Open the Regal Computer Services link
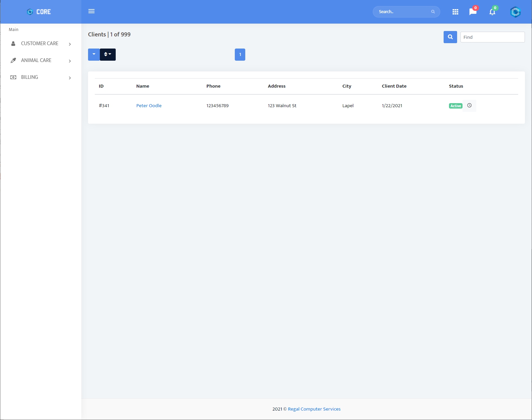Screen dimensions: 532x420 [314, 409]
